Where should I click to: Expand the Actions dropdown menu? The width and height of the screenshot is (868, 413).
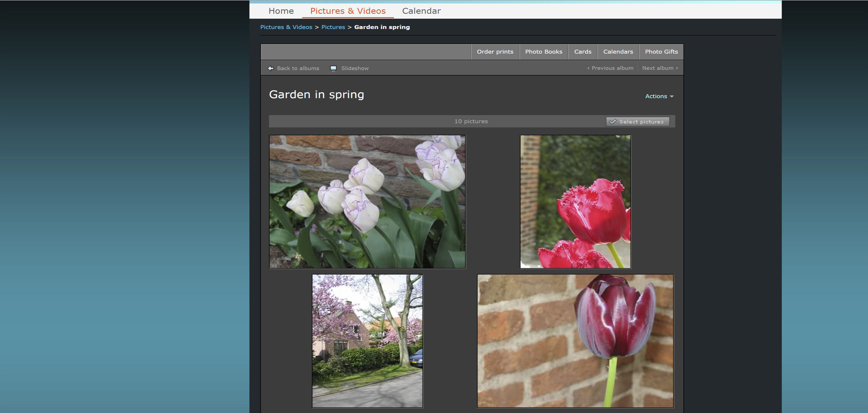coord(659,96)
